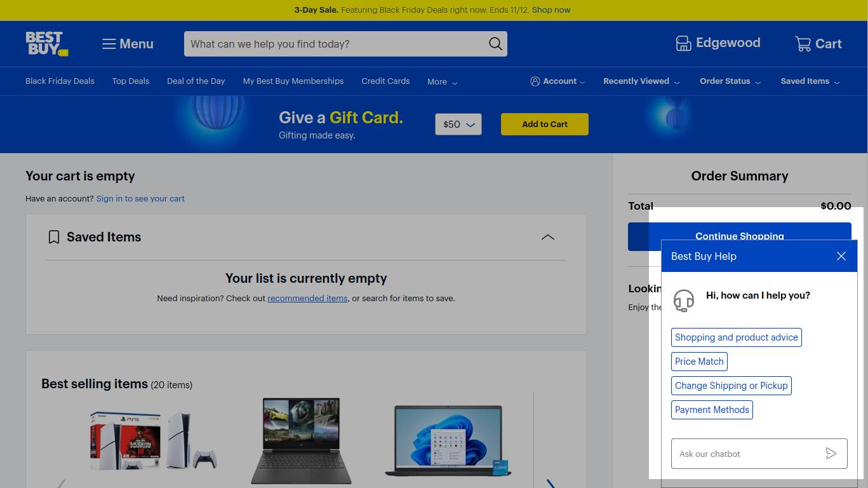The height and width of the screenshot is (488, 868).
Task: Click the $0.00 order total
Action: pos(836,206)
